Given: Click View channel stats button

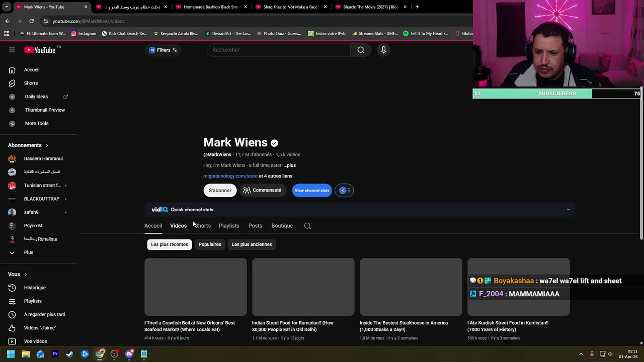Looking at the screenshot, I should point(312,190).
